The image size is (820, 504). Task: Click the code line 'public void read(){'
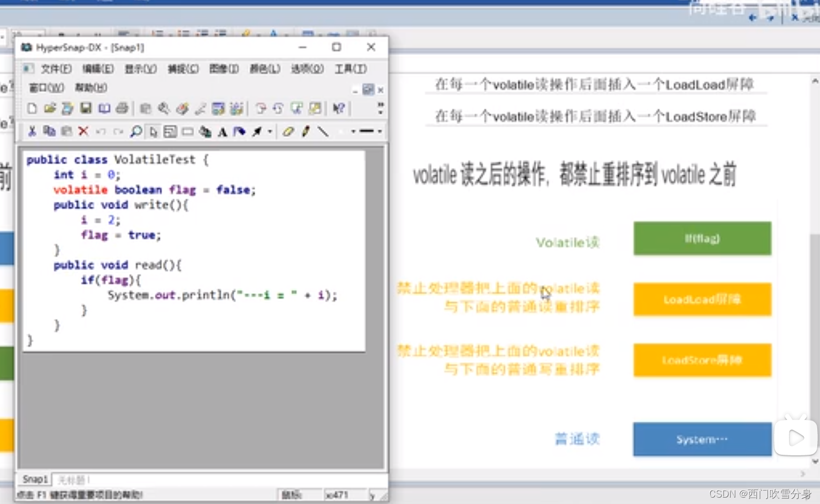pyautogui.click(x=117, y=265)
